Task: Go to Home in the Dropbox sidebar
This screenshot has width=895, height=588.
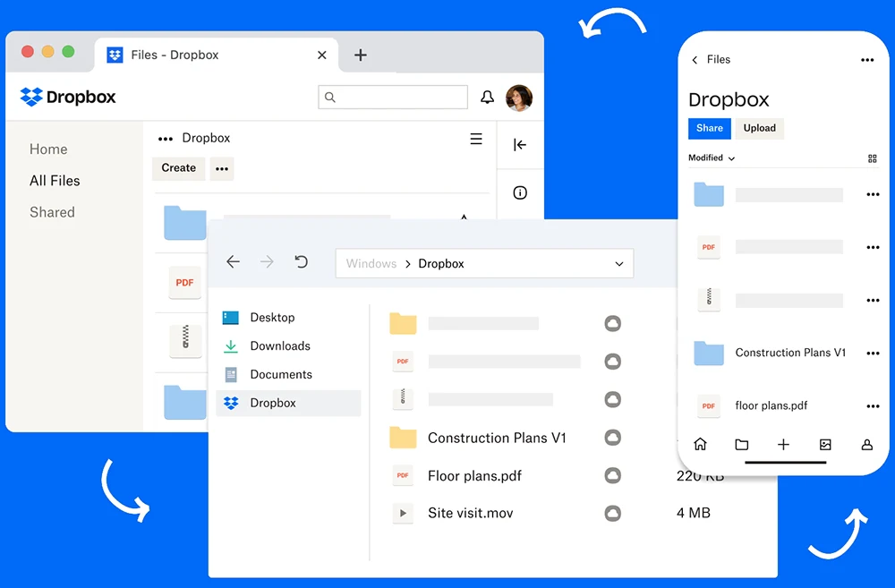Action: [48, 149]
